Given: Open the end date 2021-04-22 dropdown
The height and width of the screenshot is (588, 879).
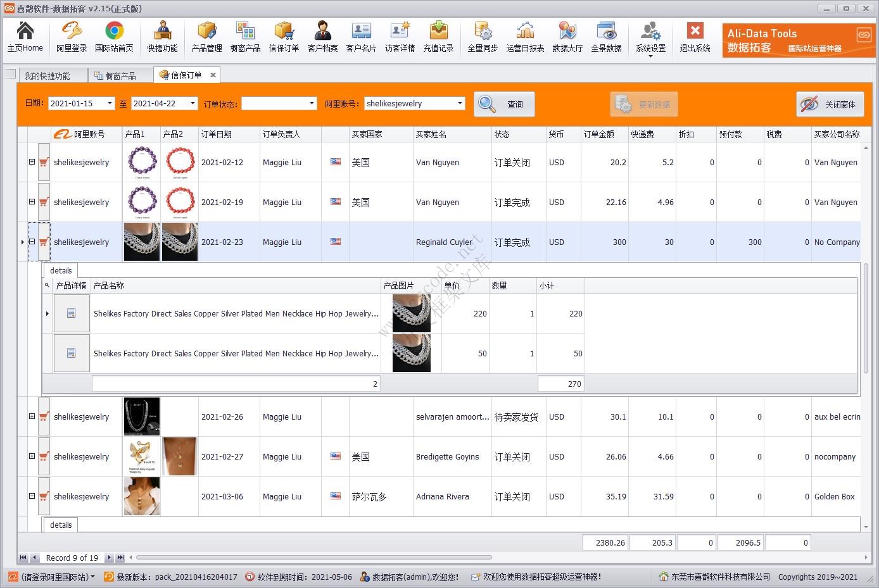Looking at the screenshot, I should coord(193,103).
